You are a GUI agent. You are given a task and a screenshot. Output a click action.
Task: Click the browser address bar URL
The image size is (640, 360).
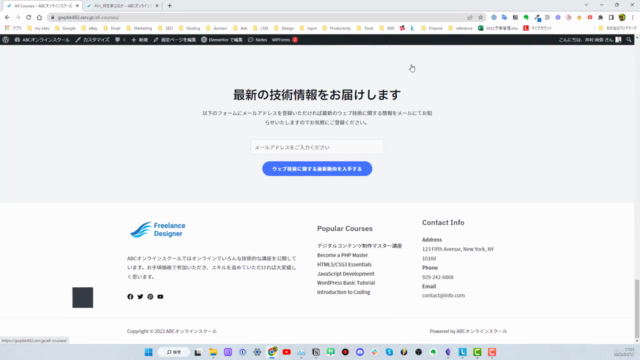pyautogui.click(x=89, y=17)
